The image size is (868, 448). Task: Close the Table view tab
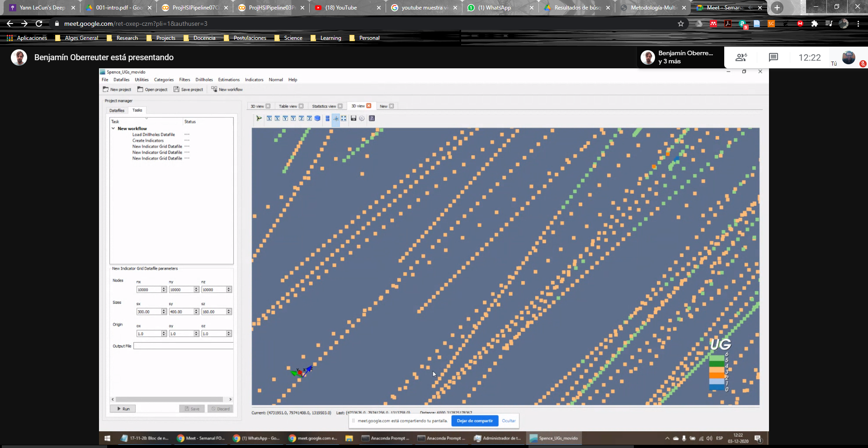[301, 106]
